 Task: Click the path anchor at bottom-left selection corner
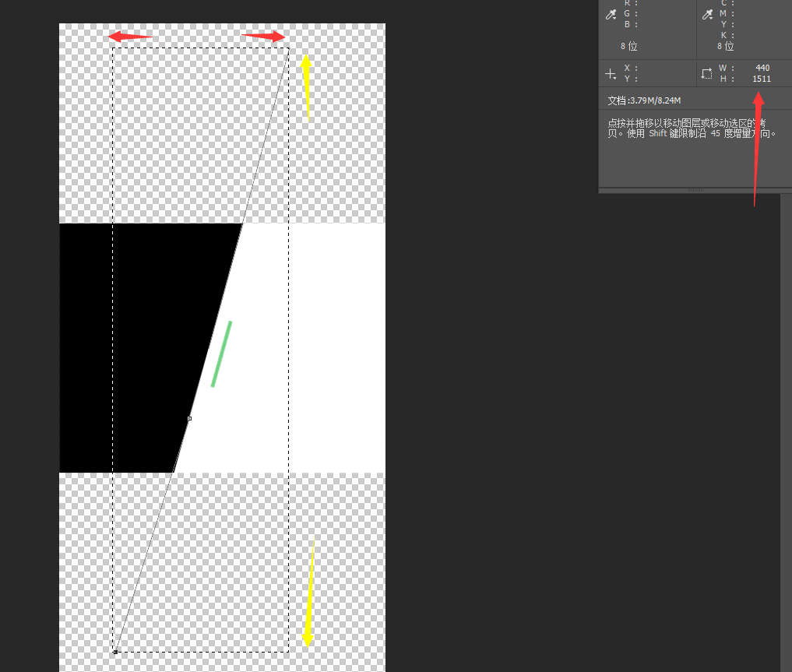pos(114,651)
